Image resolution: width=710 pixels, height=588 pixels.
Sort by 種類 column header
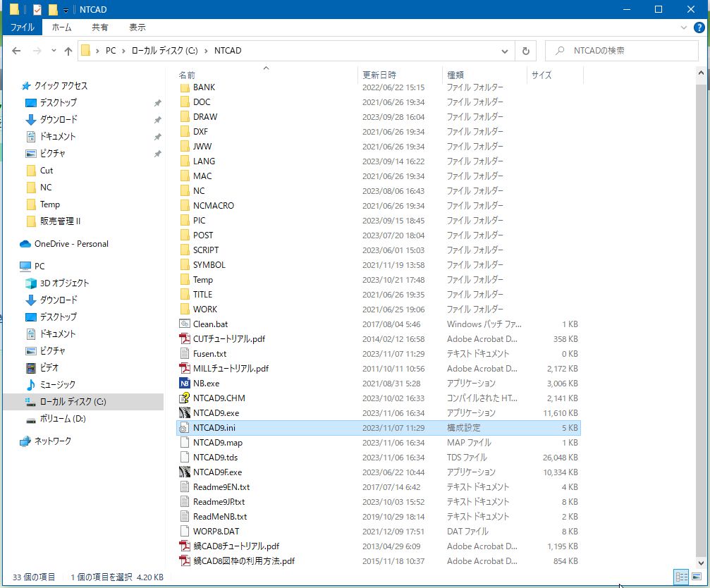tap(455, 75)
